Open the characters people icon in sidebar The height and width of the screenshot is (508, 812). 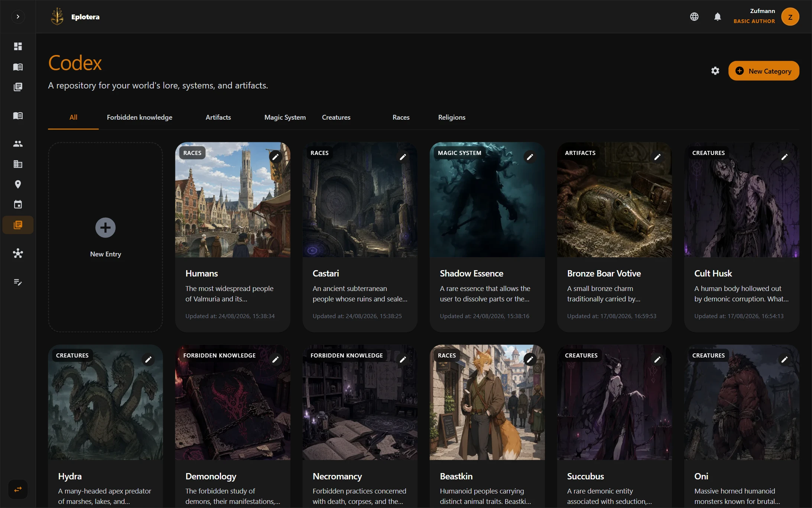(x=18, y=144)
